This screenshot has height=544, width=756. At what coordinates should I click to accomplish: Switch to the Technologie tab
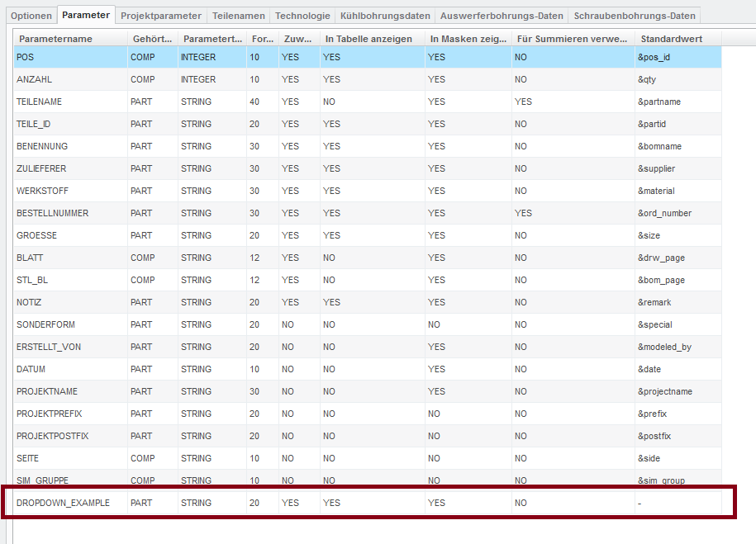pyautogui.click(x=302, y=16)
